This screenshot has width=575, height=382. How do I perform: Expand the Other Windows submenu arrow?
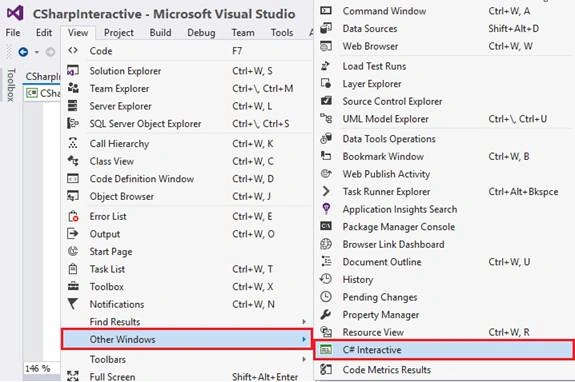click(x=304, y=339)
